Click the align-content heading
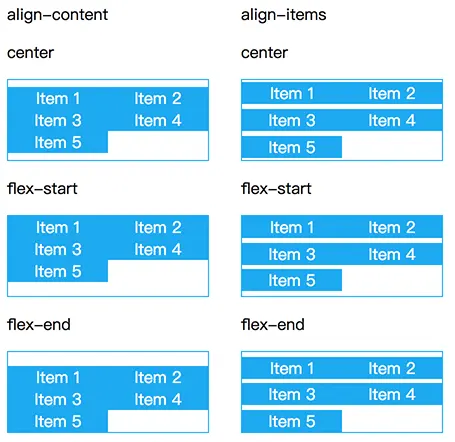Image resolution: width=455 pixels, height=442 pixels. [57, 15]
